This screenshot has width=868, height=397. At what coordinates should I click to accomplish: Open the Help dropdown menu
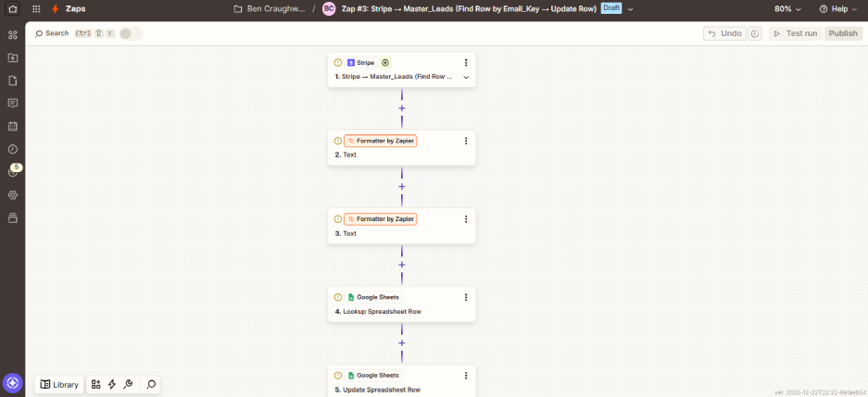[x=837, y=8]
